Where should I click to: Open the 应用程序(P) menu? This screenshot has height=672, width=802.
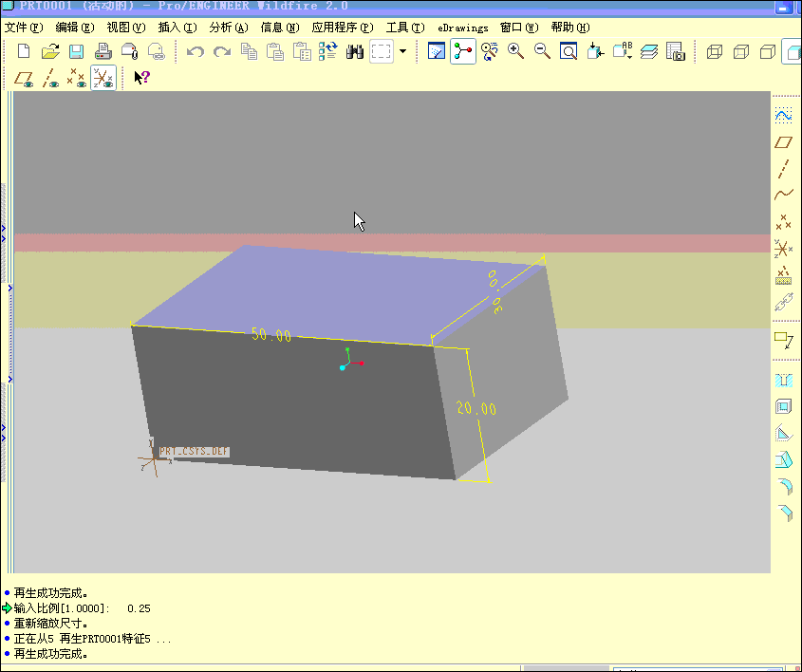[343, 28]
